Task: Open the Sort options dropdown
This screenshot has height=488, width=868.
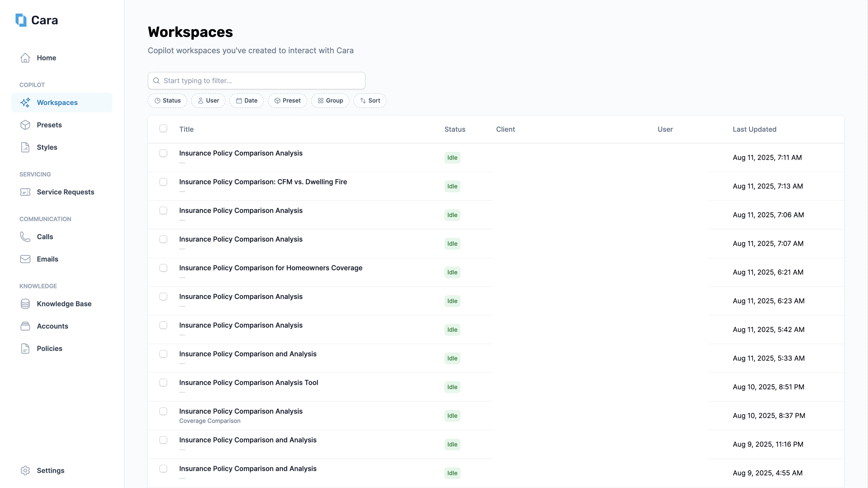Action: pos(370,100)
